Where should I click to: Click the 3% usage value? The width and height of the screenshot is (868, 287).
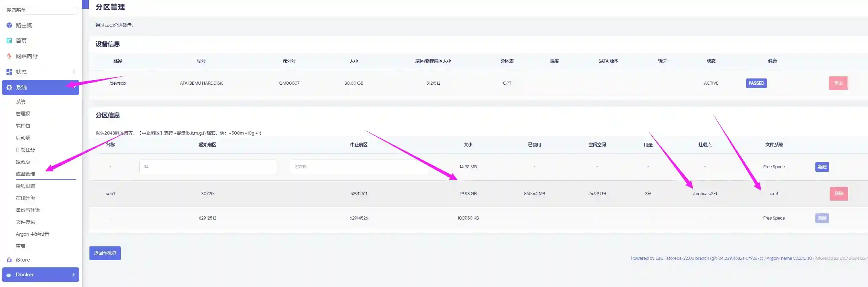648,194
